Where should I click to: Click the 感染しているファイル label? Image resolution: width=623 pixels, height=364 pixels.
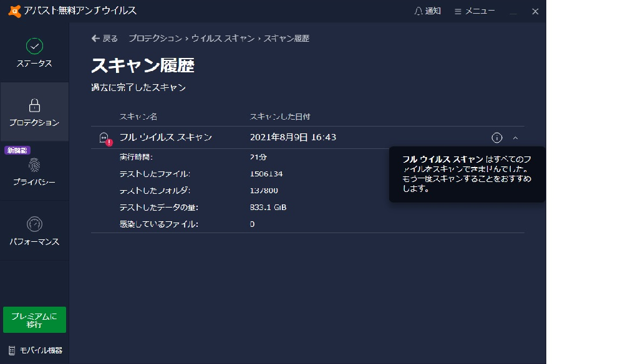coord(159,224)
